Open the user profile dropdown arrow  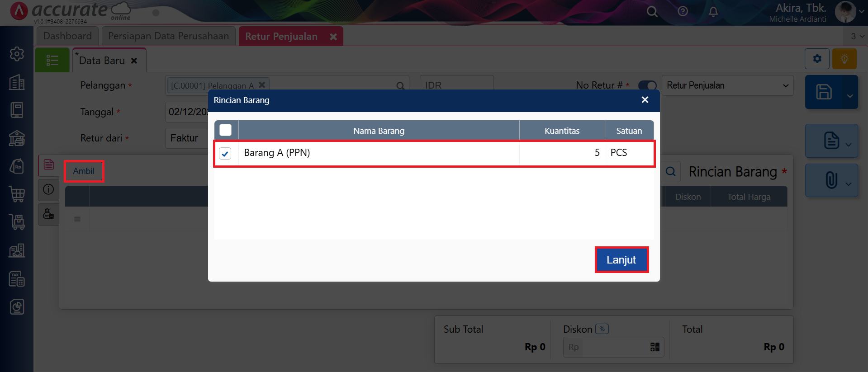tap(862, 12)
